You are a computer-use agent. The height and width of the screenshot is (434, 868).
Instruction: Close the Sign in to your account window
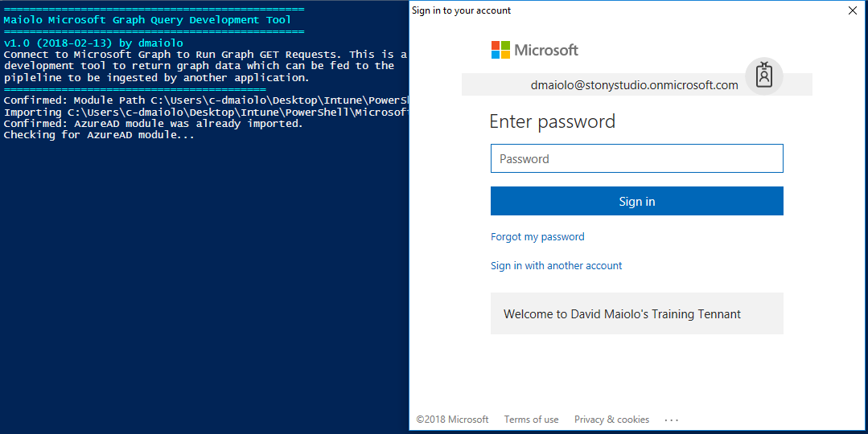[x=853, y=10]
